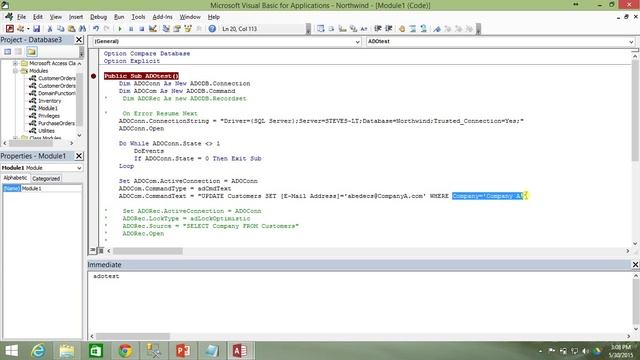Click the Immediate window horizontal scrollbar thumb
The width and height of the screenshot is (640, 360).
(x=133, y=336)
